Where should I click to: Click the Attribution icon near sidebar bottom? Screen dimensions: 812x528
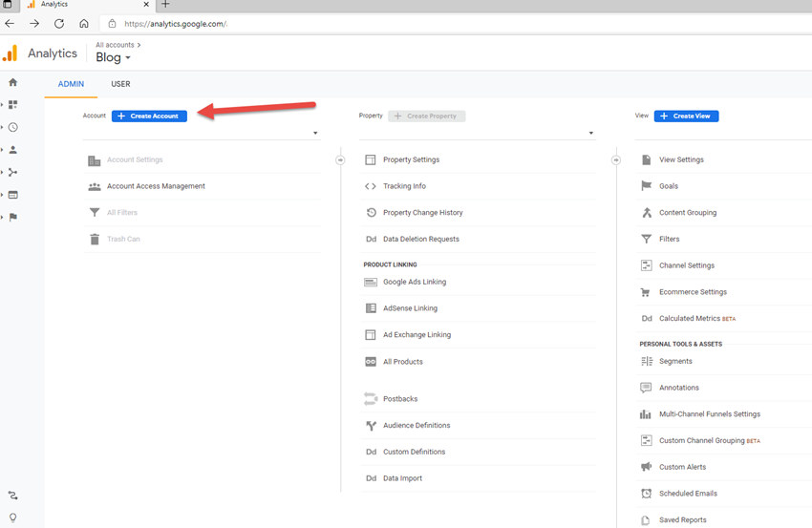13,496
